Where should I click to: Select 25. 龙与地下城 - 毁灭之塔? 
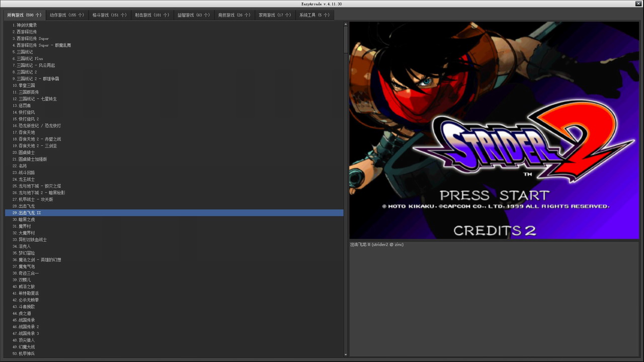pyautogui.click(x=174, y=186)
